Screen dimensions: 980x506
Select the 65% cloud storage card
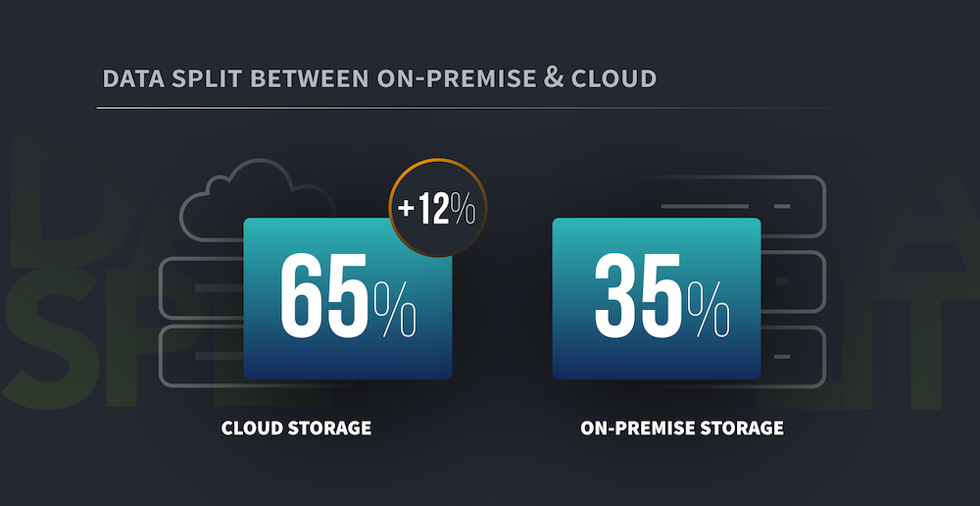pyautogui.click(x=348, y=298)
